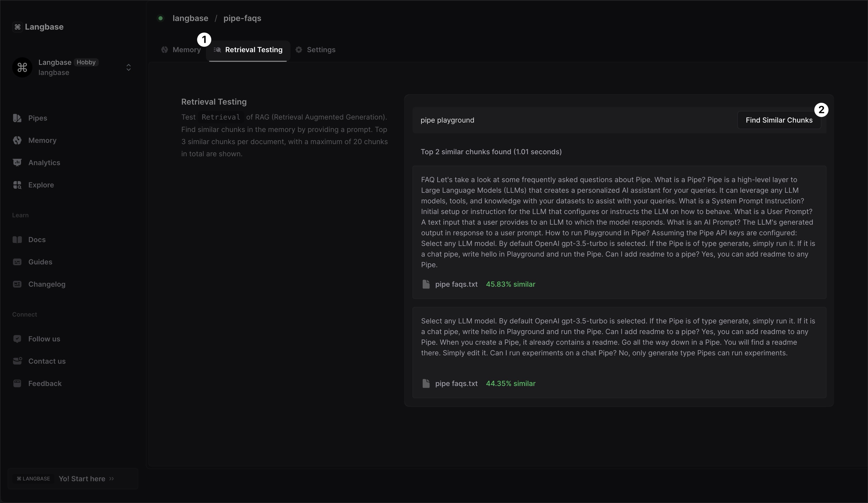Click the Changelog icon
This screenshot has height=503, width=868.
tap(17, 284)
